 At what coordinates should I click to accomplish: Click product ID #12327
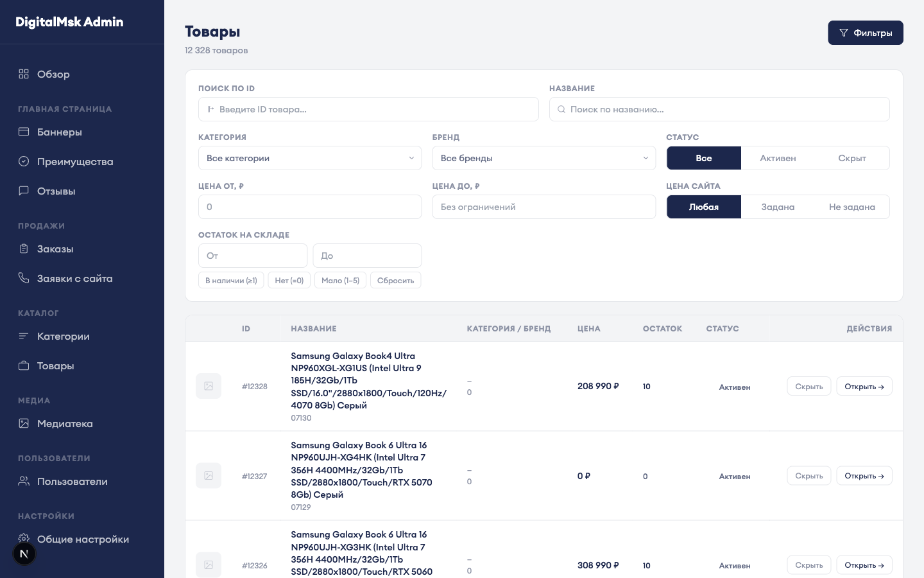point(255,476)
